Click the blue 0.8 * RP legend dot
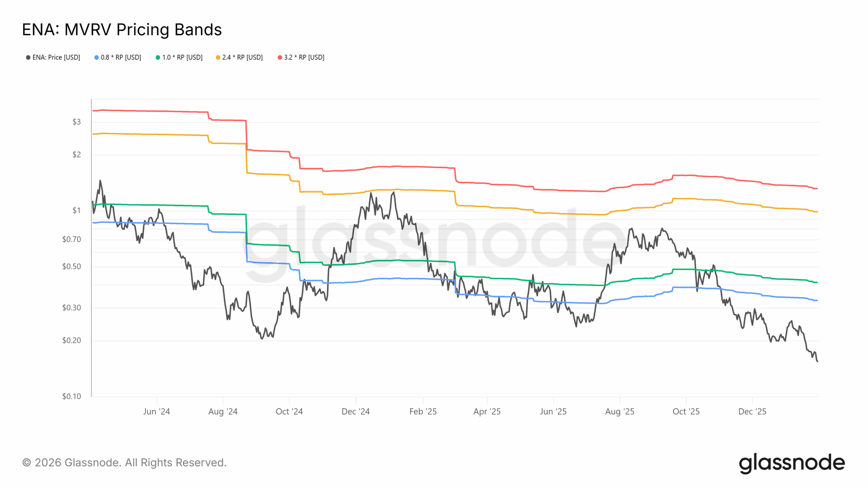 (x=97, y=58)
